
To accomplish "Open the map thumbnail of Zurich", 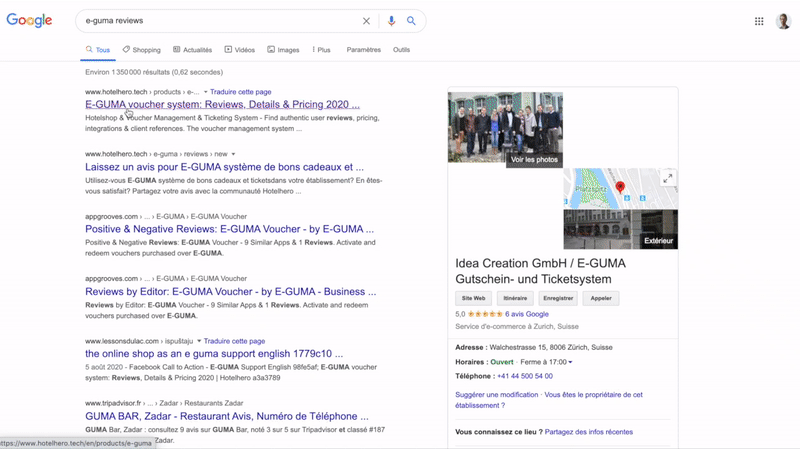I will [620, 188].
